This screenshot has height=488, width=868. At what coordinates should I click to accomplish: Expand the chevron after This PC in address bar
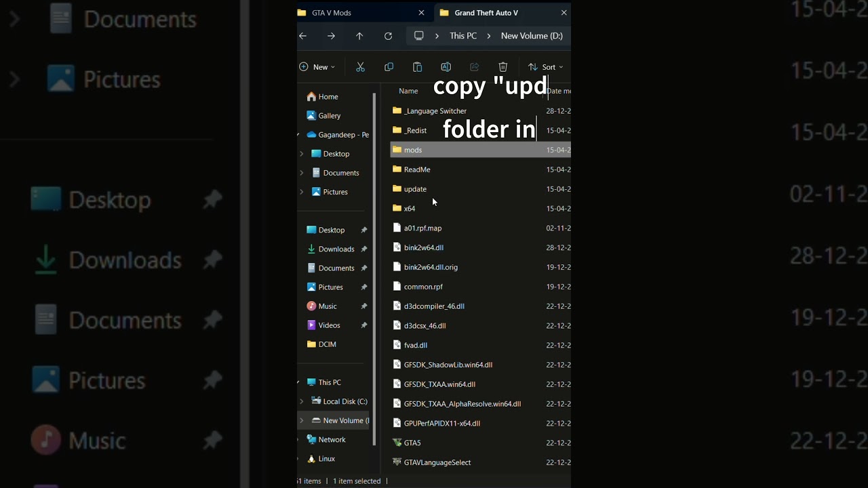tap(488, 36)
